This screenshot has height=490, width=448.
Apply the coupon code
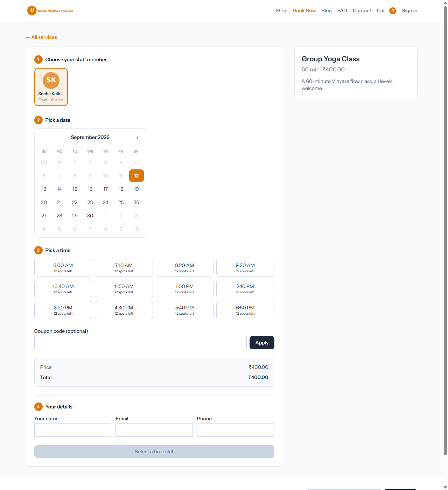coord(262,343)
